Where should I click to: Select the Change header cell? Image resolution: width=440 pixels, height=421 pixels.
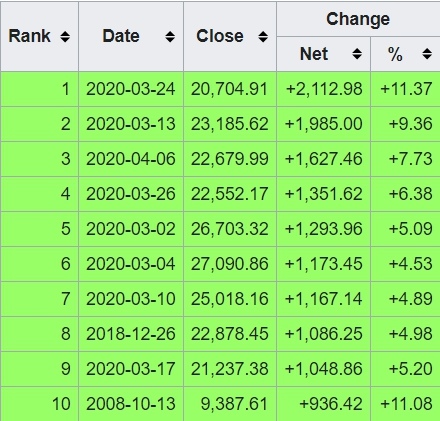tap(358, 19)
